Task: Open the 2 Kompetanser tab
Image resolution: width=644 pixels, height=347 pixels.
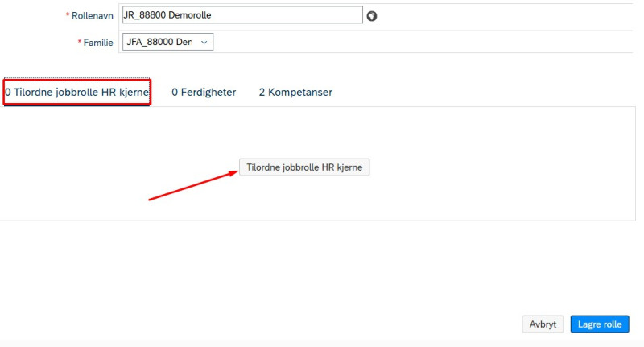Action: coord(295,92)
